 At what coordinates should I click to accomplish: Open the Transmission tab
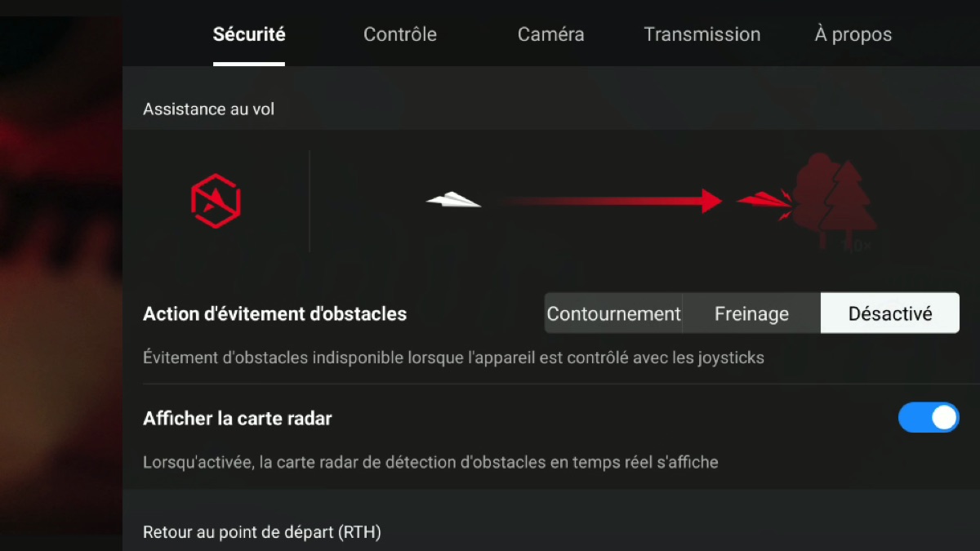pyautogui.click(x=702, y=35)
